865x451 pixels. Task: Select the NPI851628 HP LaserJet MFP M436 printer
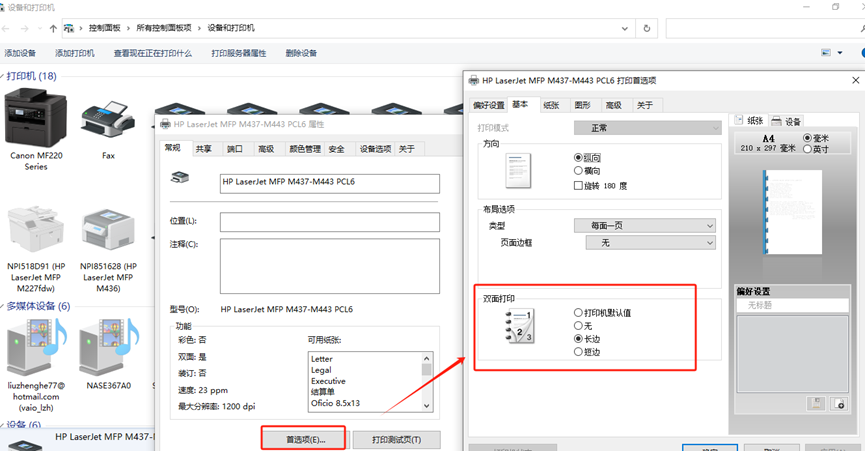pyautogui.click(x=108, y=230)
